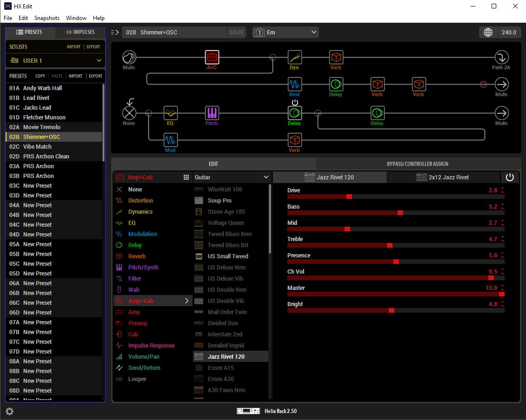Select the Dyn dynamics block

tap(294, 57)
